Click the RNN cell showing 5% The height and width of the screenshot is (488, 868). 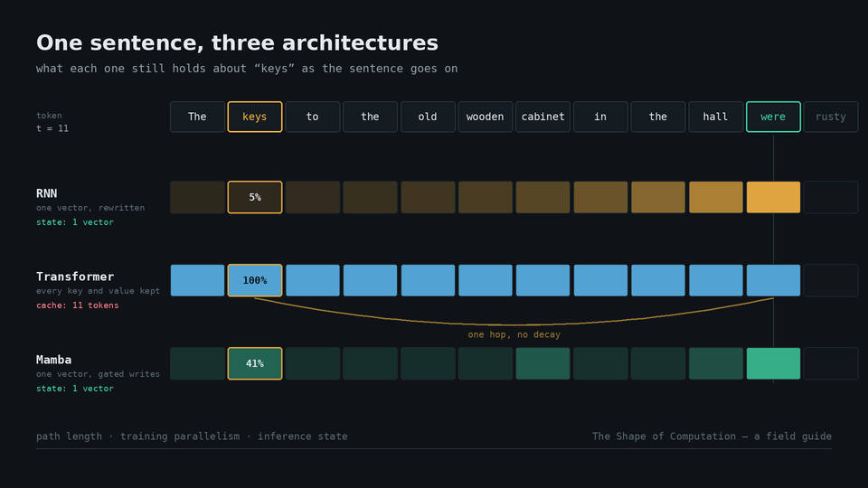tap(255, 197)
